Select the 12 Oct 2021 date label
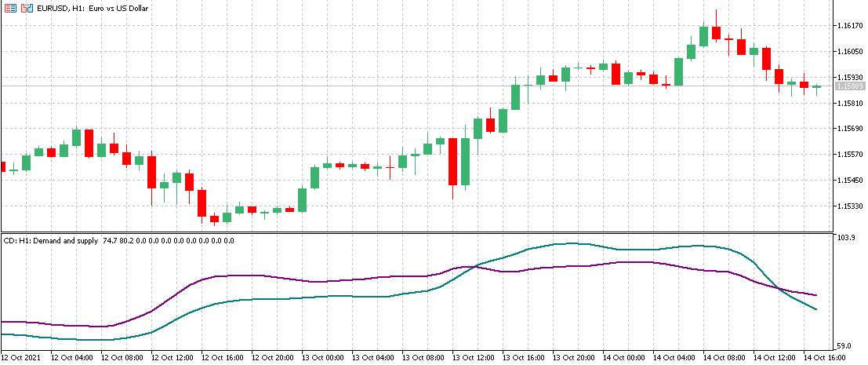Viewport: 868px width, 365px height. point(21,357)
